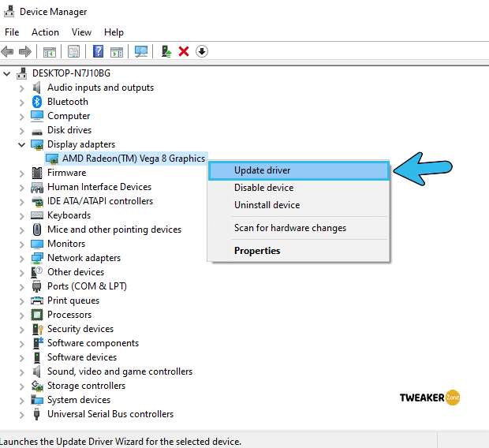Toggle the action pane toolbar icon

pos(117,51)
